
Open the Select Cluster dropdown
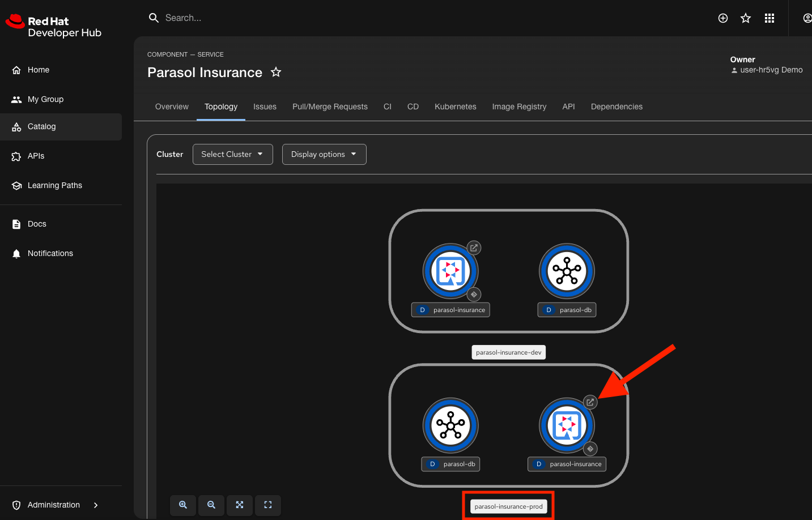(x=233, y=154)
